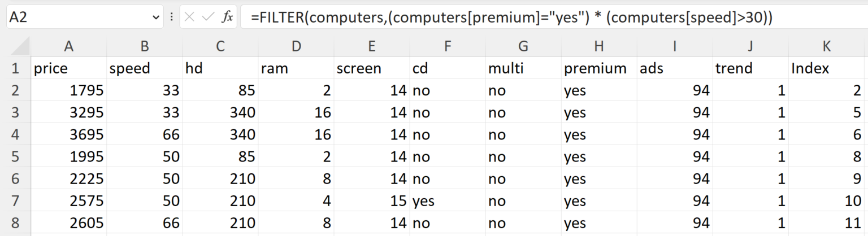Select column H header
The width and height of the screenshot is (868, 236).
pyautogui.click(x=599, y=46)
